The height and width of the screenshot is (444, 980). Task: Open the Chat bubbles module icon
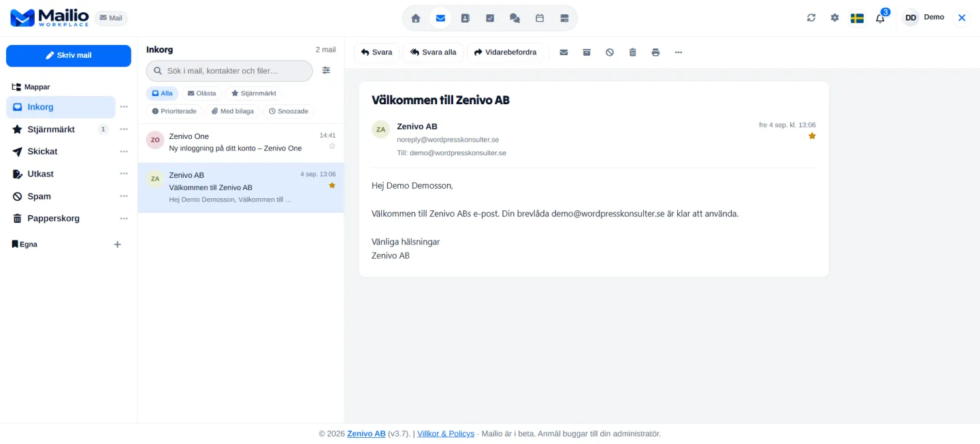(514, 18)
